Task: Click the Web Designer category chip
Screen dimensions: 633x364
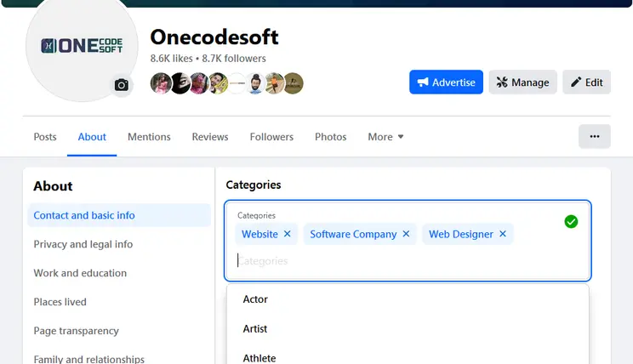Action: pos(468,234)
